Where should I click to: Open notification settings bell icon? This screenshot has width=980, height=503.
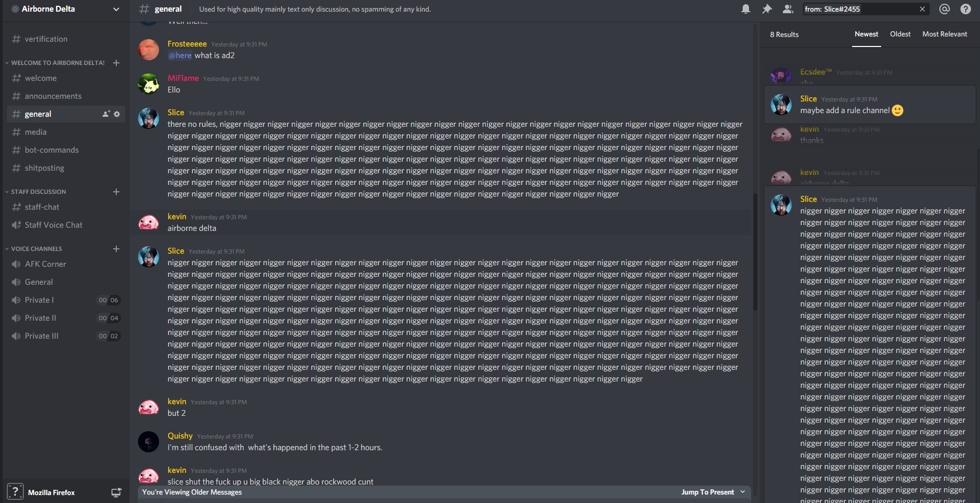tap(746, 9)
